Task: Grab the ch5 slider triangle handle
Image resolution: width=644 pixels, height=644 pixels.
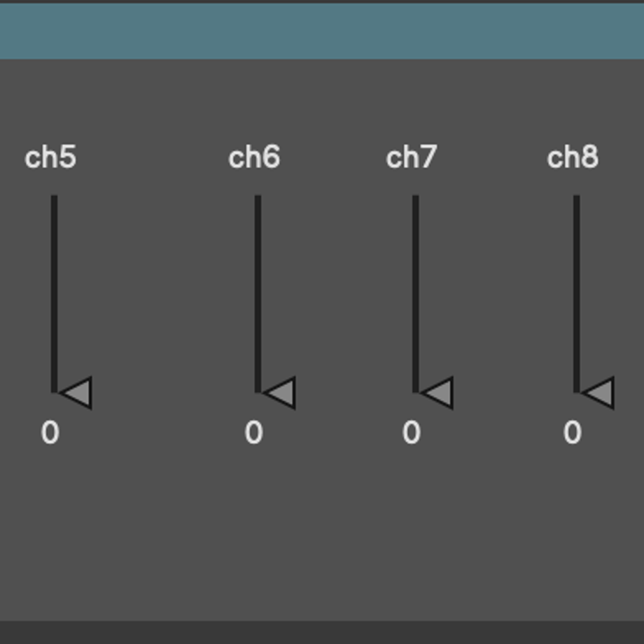Action: 77,393
